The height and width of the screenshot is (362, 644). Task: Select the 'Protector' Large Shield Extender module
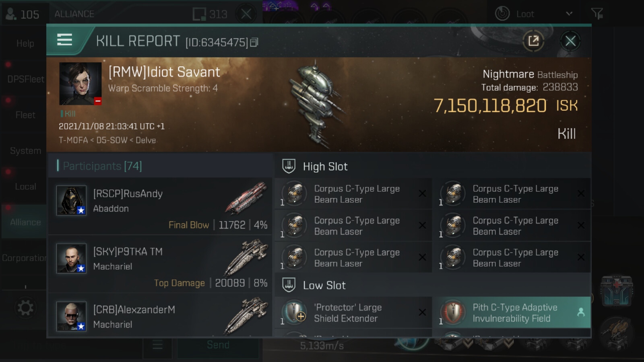click(353, 313)
